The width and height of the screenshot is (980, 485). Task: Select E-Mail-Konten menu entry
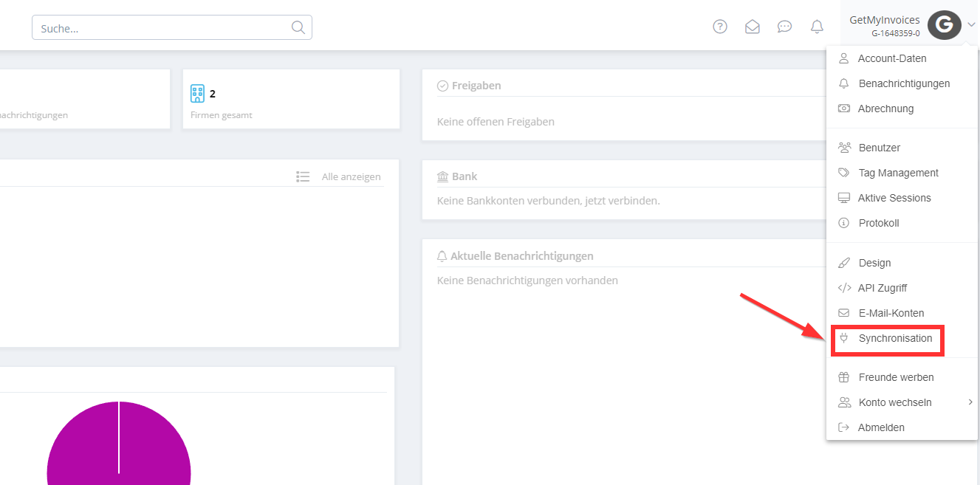coord(891,313)
